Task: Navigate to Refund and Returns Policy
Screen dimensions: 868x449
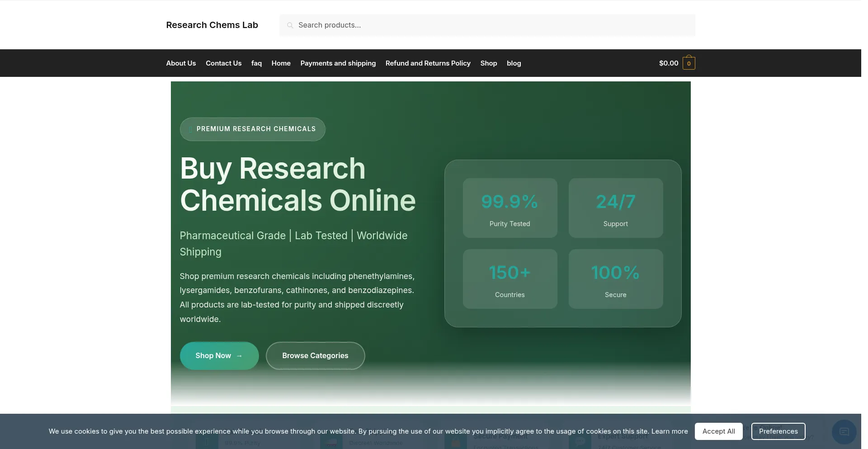Action: pyautogui.click(x=428, y=63)
